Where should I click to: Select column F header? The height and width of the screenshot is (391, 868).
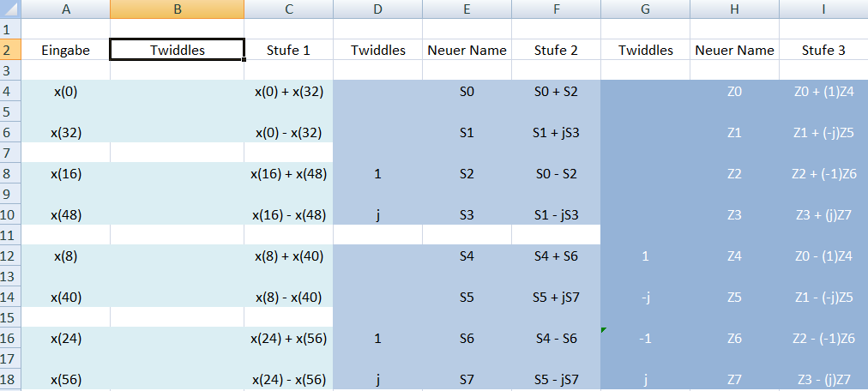(556, 9)
